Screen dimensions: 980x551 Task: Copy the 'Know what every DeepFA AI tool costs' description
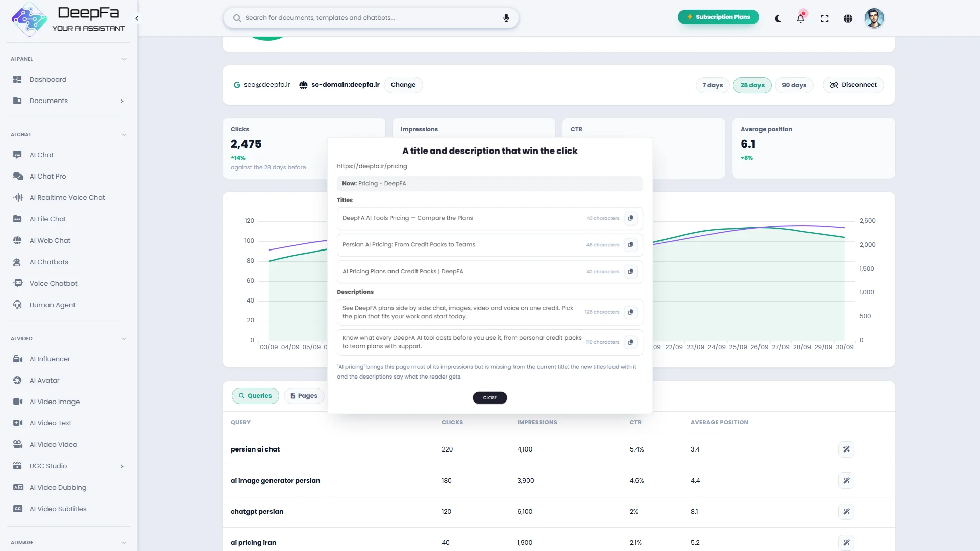click(x=631, y=342)
